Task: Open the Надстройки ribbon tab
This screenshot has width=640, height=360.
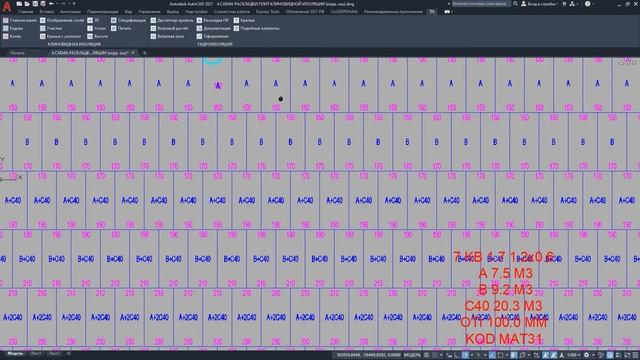Action: pos(196,12)
